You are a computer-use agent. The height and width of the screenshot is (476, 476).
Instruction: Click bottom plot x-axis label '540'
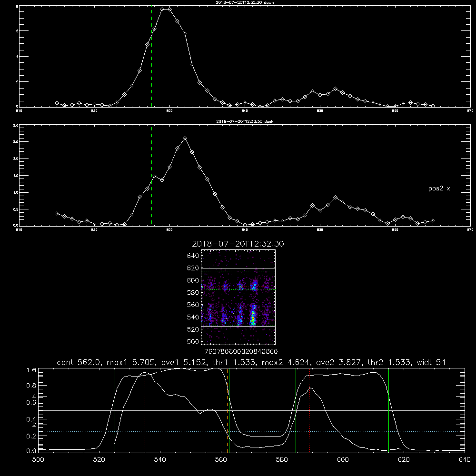click(160, 460)
